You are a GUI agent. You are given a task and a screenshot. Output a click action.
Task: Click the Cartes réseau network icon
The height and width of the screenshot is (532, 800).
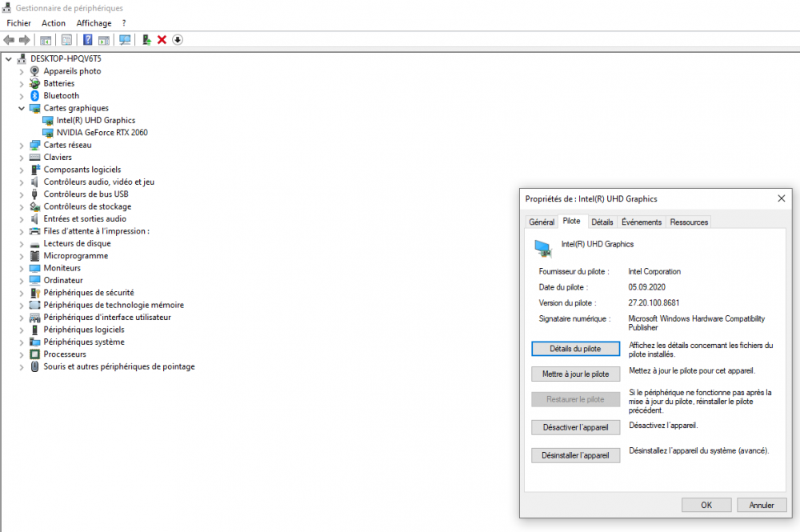pos(34,145)
